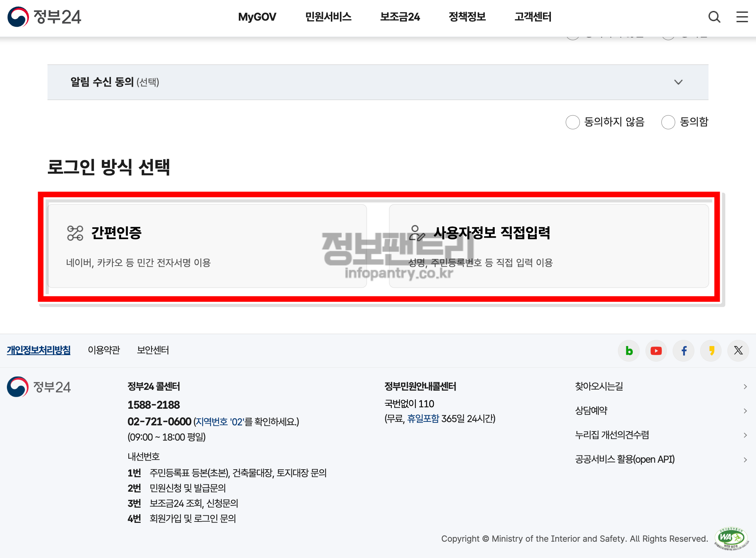Open the hamburger menu icon

click(x=742, y=17)
